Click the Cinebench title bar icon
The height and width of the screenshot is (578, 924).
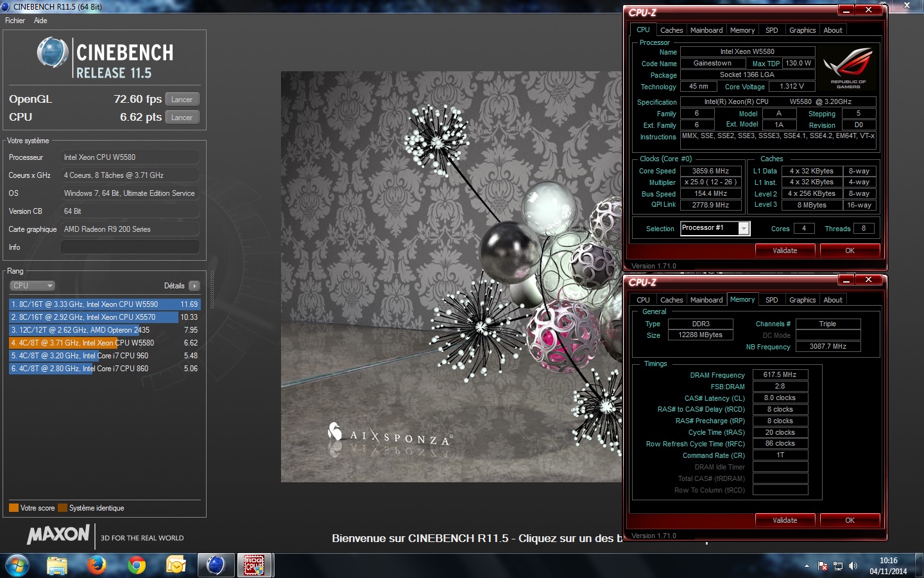click(x=6, y=6)
